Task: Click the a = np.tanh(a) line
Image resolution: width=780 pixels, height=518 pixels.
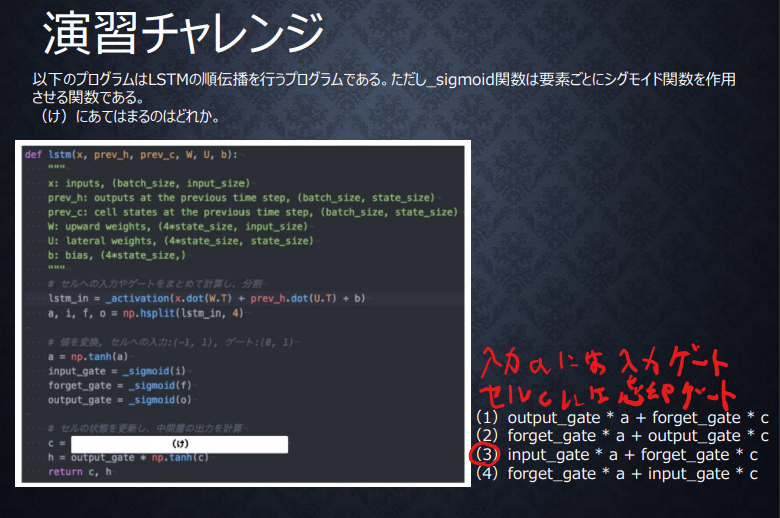Action: [88, 357]
